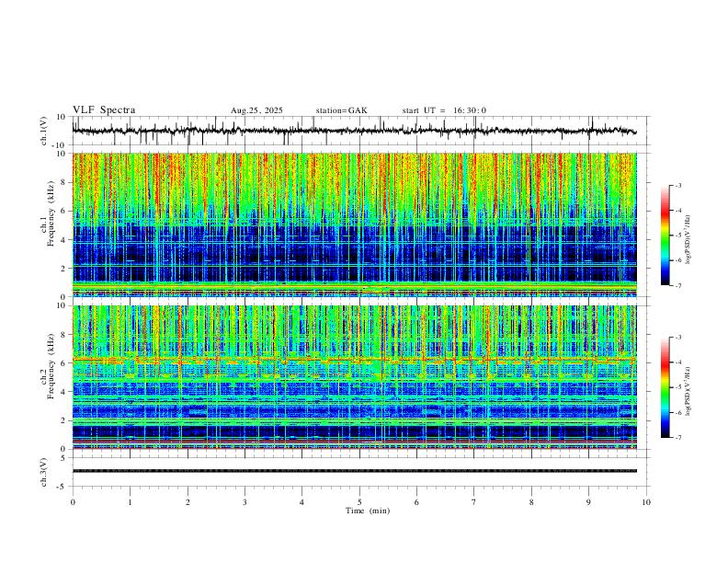Click the ch.1 PSD color scale bar
Screen dimensions: 728x563
(665, 236)
